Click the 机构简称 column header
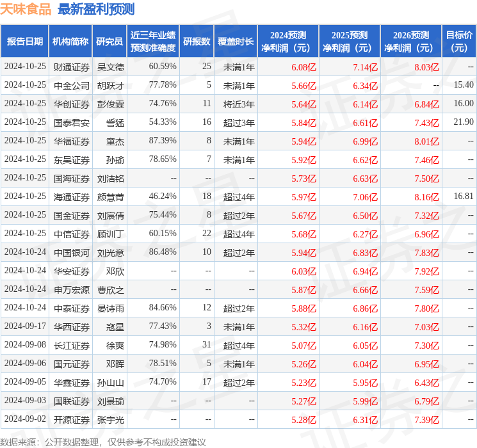The image size is (477, 448). [70, 41]
